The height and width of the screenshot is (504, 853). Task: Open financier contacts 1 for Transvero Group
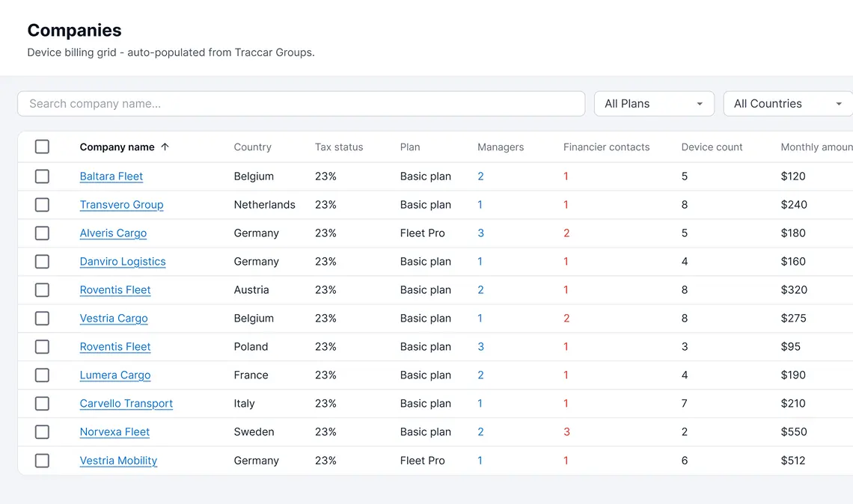coord(566,204)
